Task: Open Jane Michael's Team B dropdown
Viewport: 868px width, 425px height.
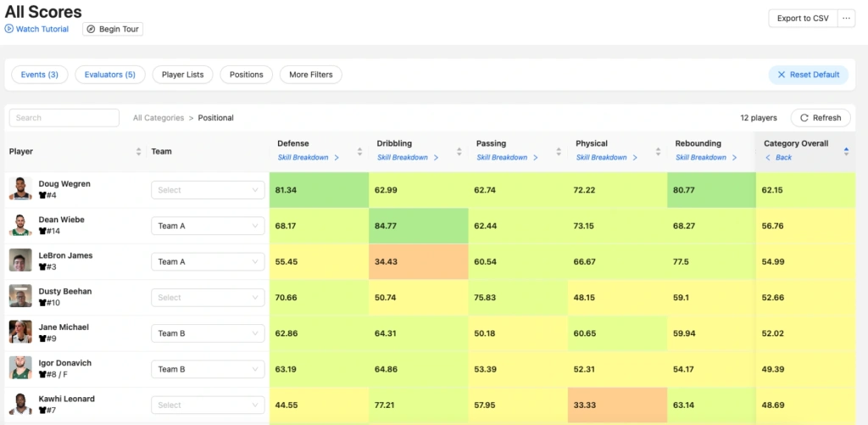Action: click(207, 333)
